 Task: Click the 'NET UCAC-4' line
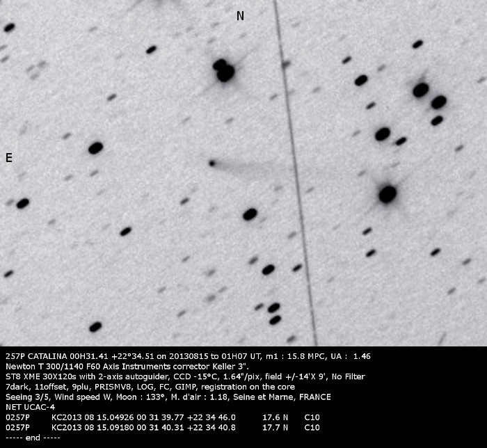tap(30, 407)
